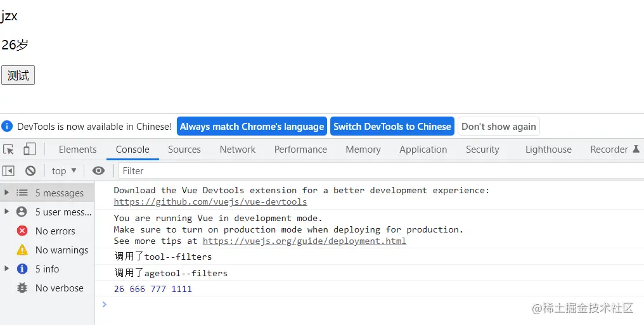The height and width of the screenshot is (325, 644).
Task: Click the 测试 button on page
Action: click(18, 75)
